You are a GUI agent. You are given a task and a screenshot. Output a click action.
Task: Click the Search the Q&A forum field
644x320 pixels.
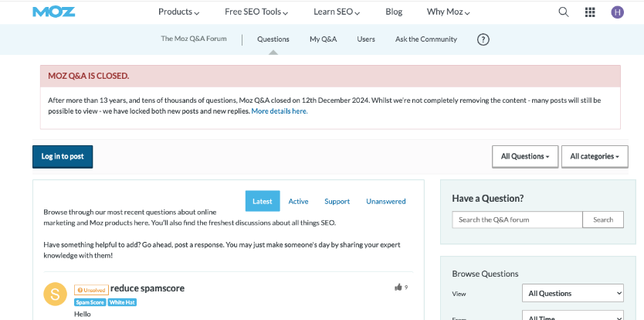517,220
